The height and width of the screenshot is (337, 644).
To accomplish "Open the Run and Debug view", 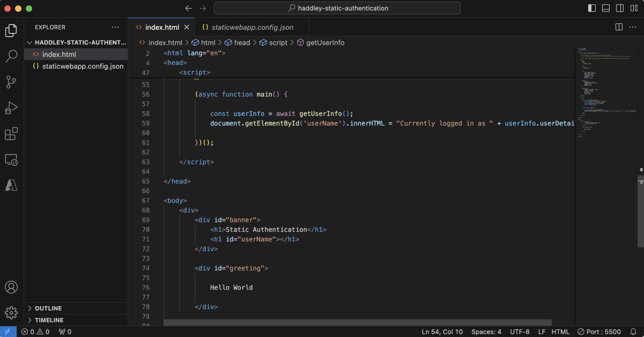I will click(x=11, y=108).
